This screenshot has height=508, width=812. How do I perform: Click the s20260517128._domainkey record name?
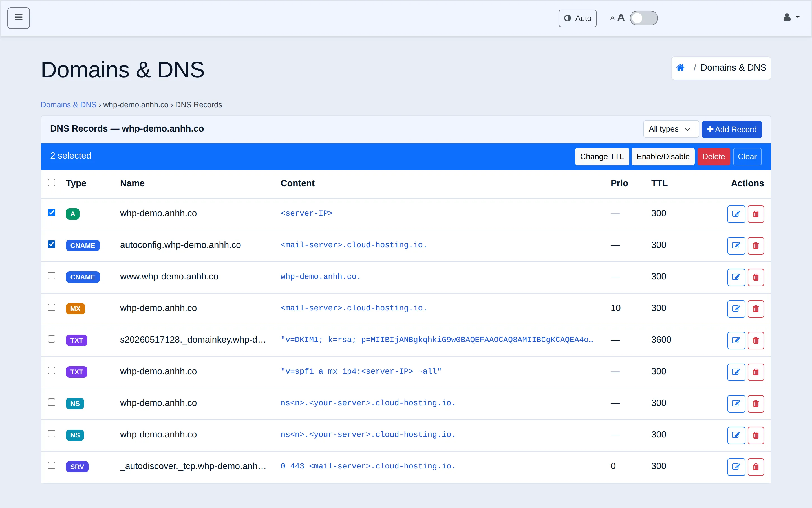tap(193, 340)
